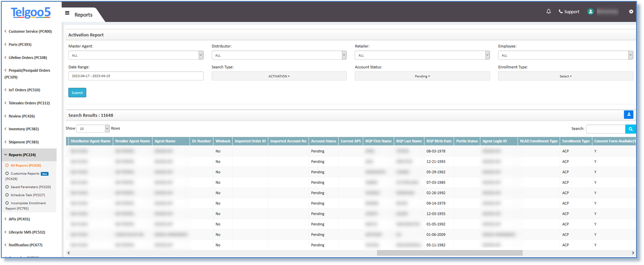Change the Show rows count dropdown
Viewport: 644px width, 265px height.
[x=93, y=129]
